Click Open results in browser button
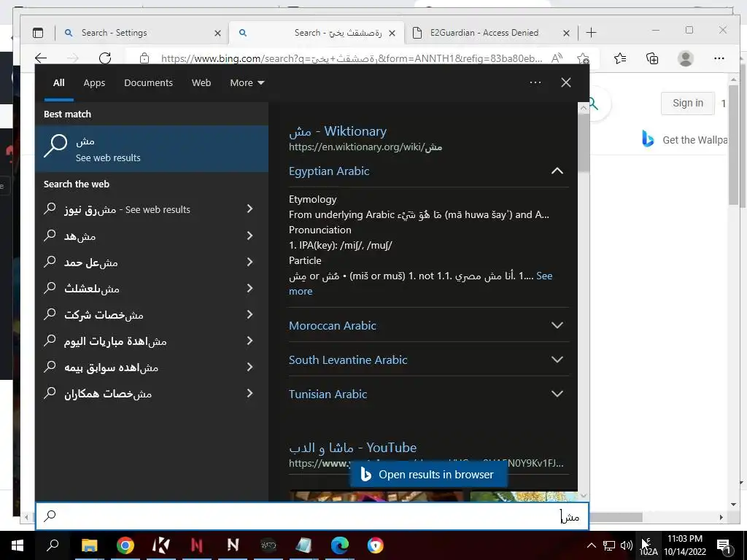The image size is (747, 560). 429,474
